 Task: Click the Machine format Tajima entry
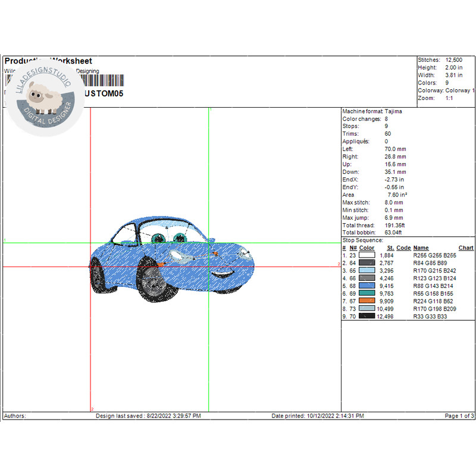point(372,111)
